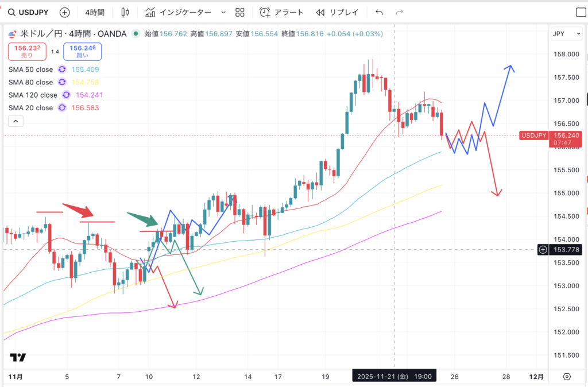Create an alert with アラート

280,12
